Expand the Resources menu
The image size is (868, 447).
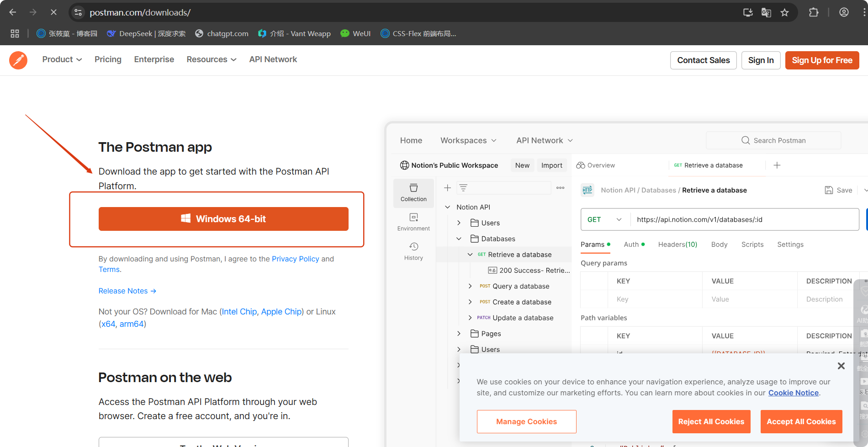click(212, 59)
